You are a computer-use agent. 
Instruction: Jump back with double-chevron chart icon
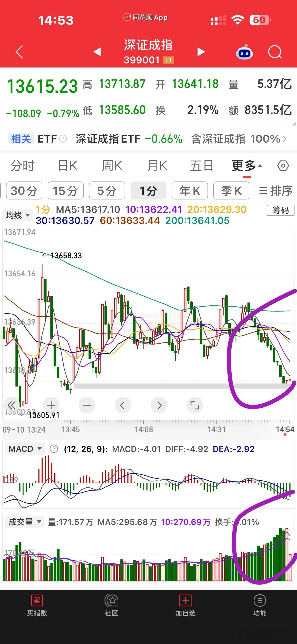12,405
